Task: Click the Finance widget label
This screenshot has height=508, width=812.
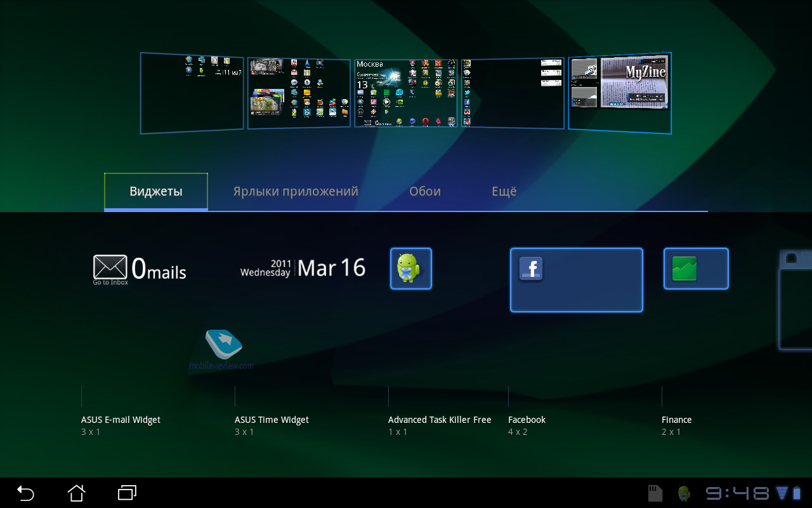Action: point(676,420)
